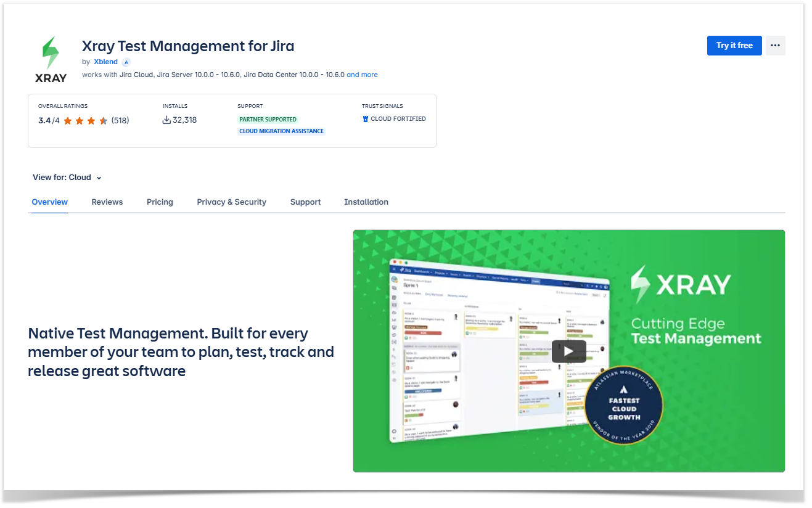Screen dimensions: 812x508
Task: Switch to the Reviews tab
Action: pos(107,202)
